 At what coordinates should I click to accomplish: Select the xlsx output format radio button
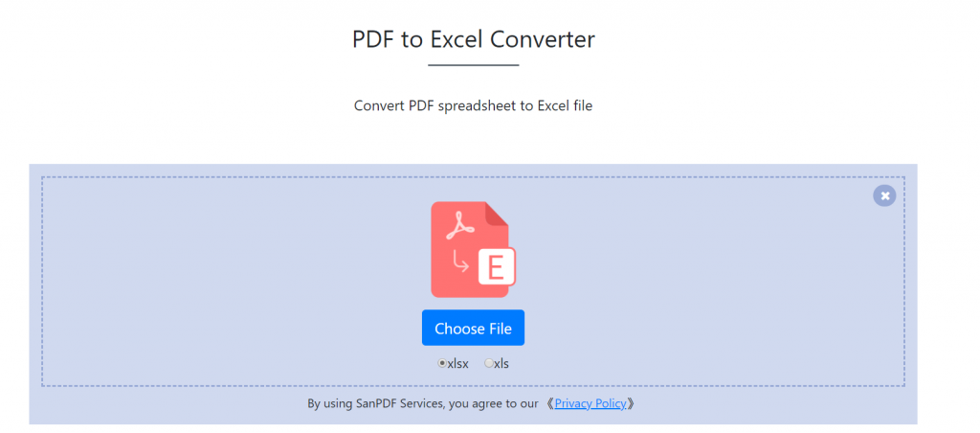tap(442, 363)
